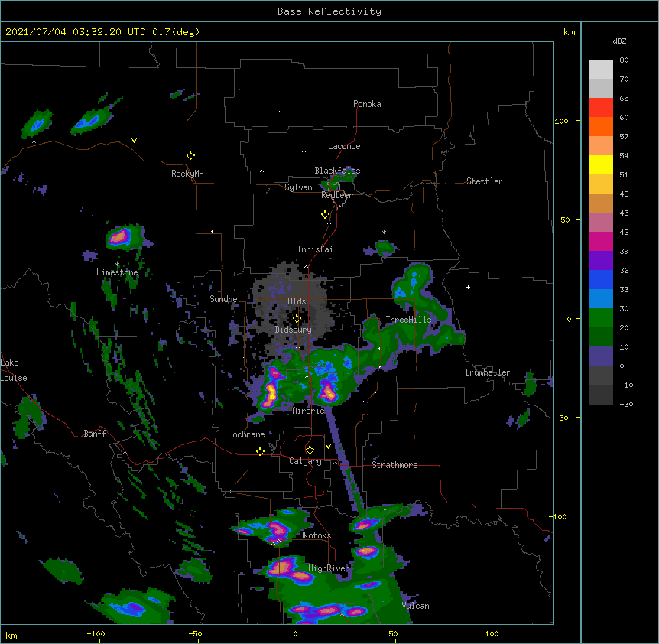Click the Drumheller city label
The height and width of the screenshot is (644, 659).
coord(488,372)
